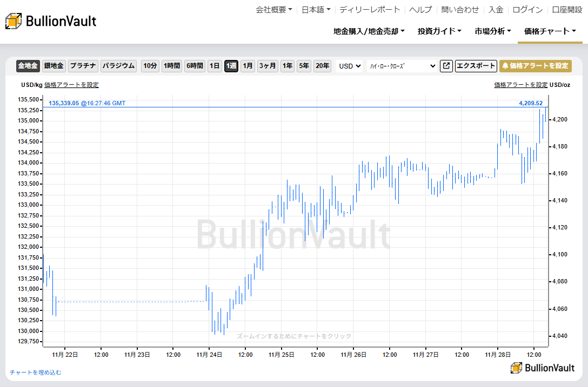Open the USD currency dropdown
Screen dimensions: 588x387
tap(349, 66)
